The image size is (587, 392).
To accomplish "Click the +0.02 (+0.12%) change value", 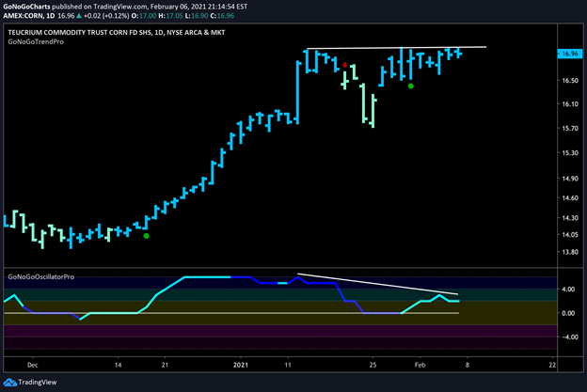I will (106, 16).
